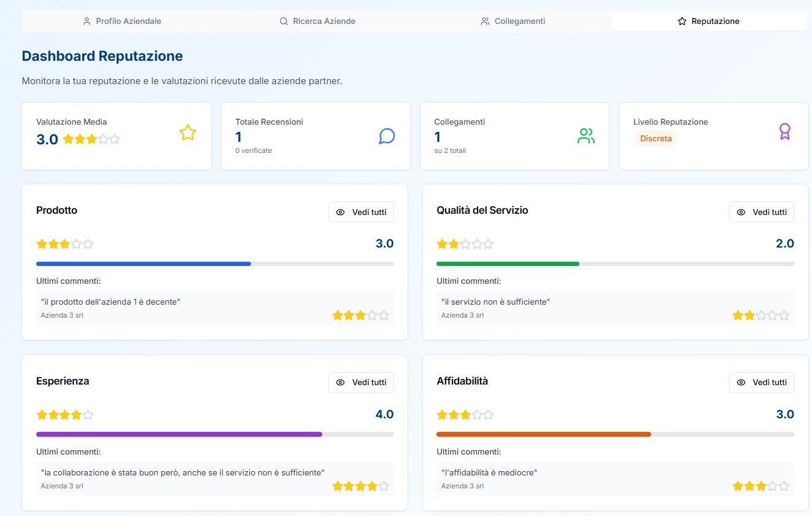
Task: Click the purple Esperienza progress bar
Action: click(x=179, y=434)
